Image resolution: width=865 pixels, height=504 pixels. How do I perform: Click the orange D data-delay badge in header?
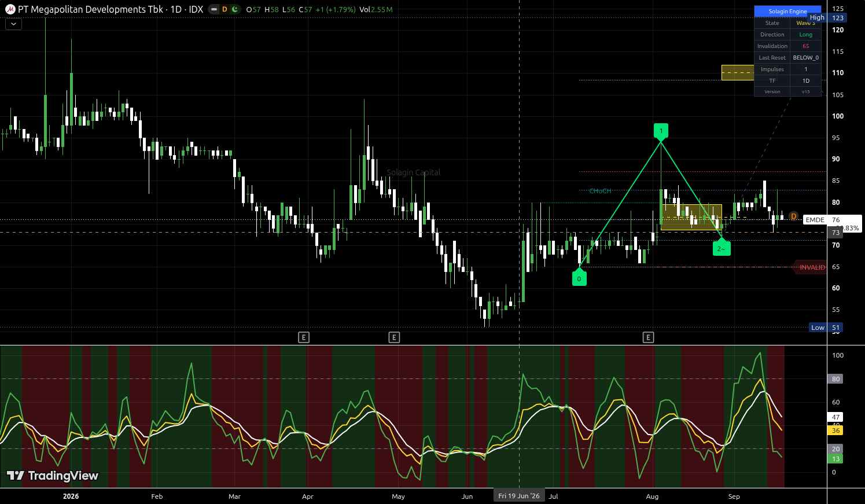point(224,9)
